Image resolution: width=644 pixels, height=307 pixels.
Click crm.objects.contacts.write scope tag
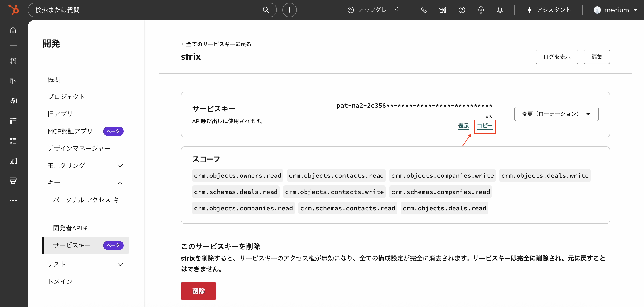[x=334, y=192]
